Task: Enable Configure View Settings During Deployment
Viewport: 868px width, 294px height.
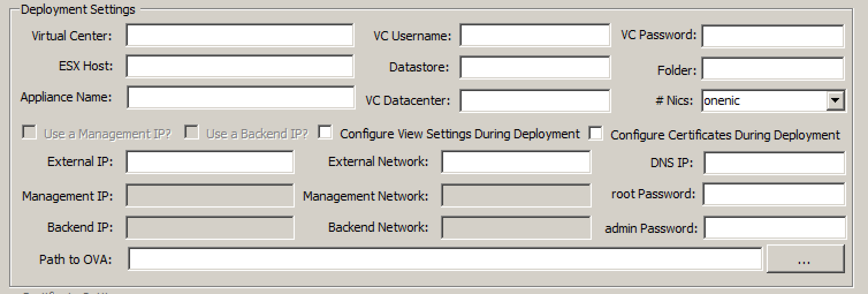Action: (x=325, y=133)
